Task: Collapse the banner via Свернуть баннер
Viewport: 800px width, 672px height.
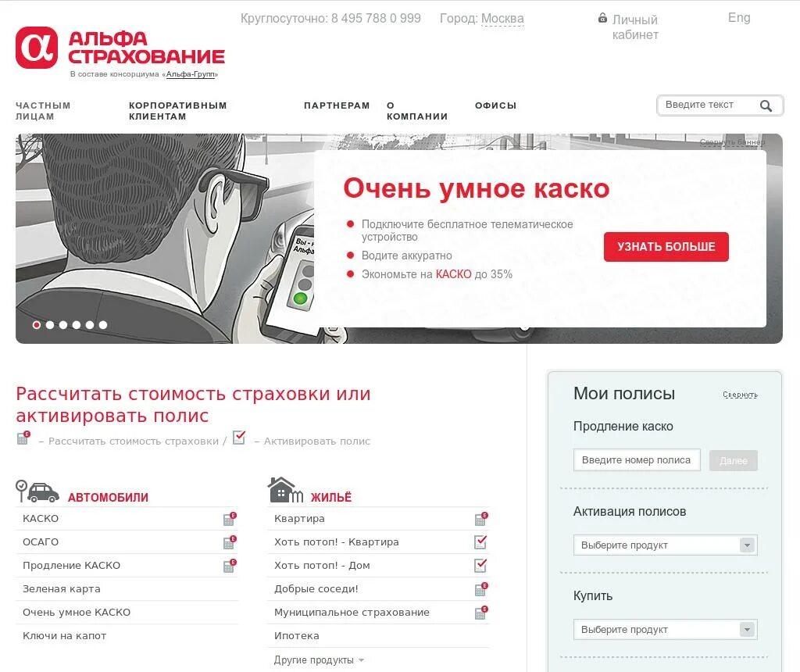Action: 732,142
